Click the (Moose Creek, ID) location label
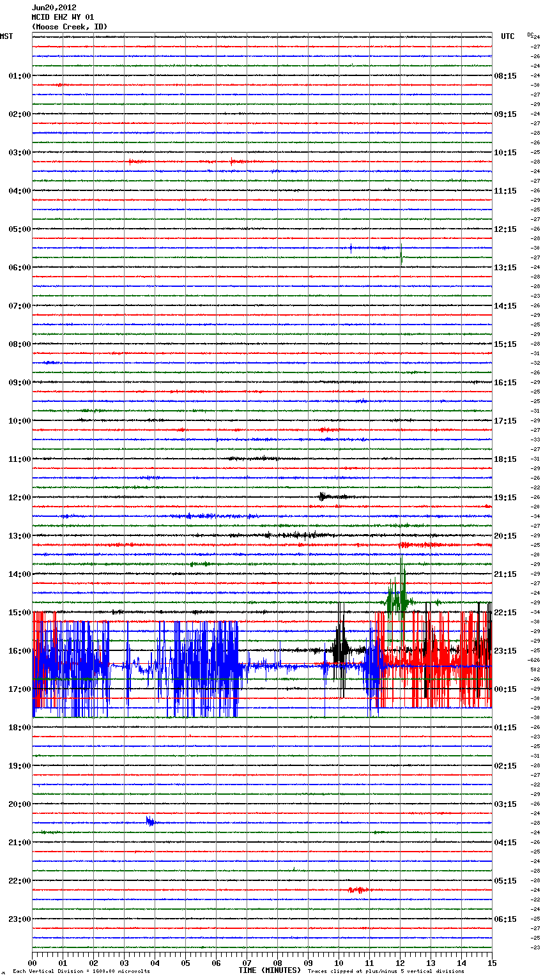This screenshot has height=980, width=543. coord(70,27)
